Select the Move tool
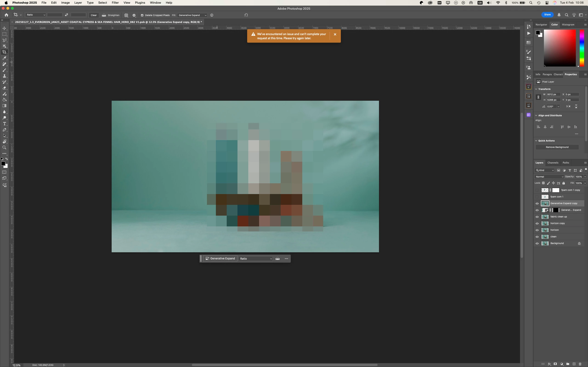 coord(4,28)
